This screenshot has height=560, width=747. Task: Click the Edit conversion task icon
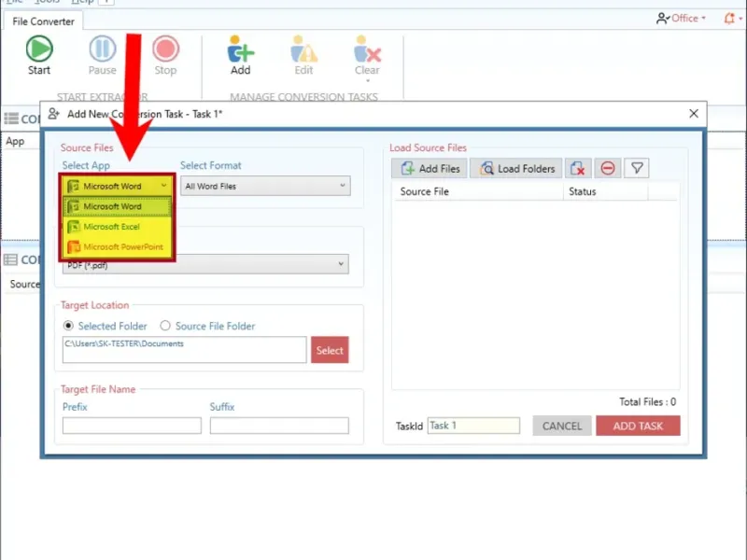click(304, 49)
